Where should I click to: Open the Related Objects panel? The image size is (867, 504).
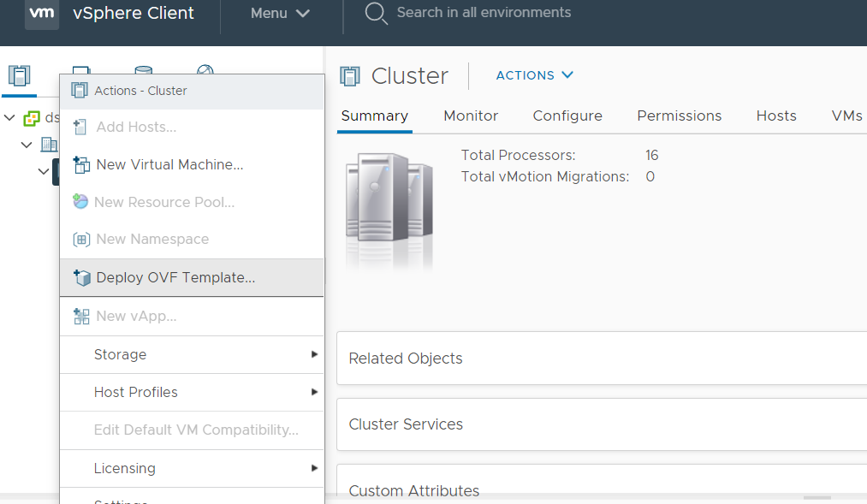[x=602, y=358]
